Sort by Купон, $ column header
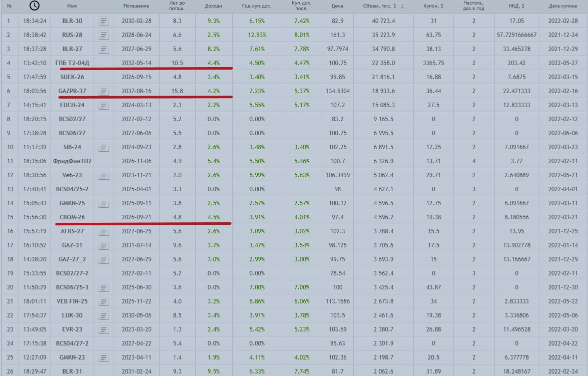Image resolution: width=588 pixels, height=376 pixels. (433, 6)
